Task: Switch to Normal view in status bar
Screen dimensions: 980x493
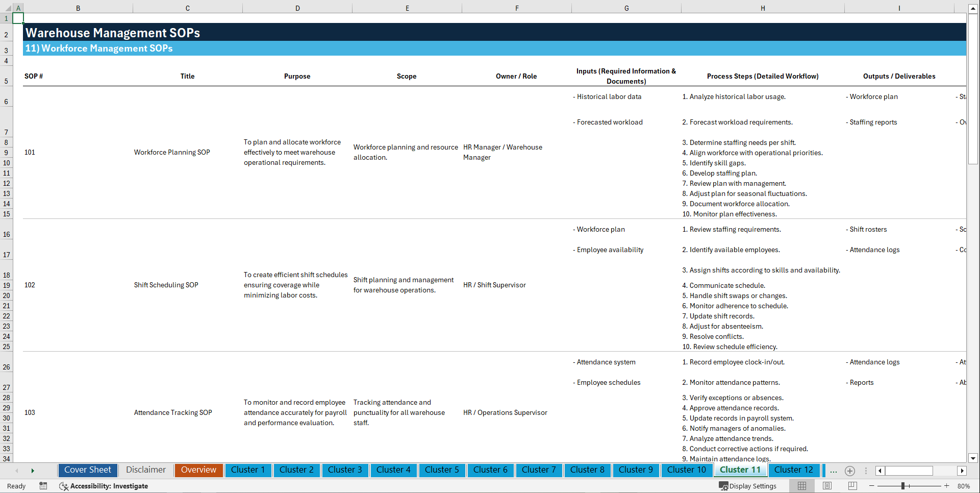Action: [802, 486]
